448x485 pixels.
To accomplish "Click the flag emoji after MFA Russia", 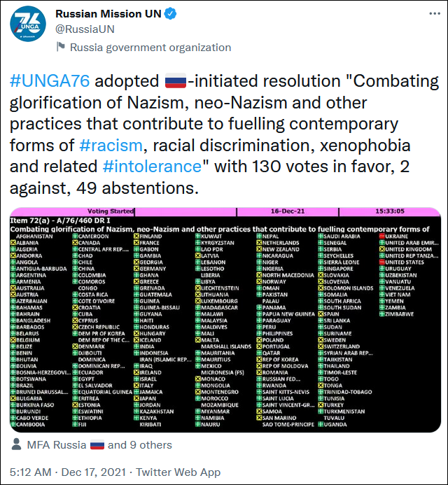I will coord(97,445).
